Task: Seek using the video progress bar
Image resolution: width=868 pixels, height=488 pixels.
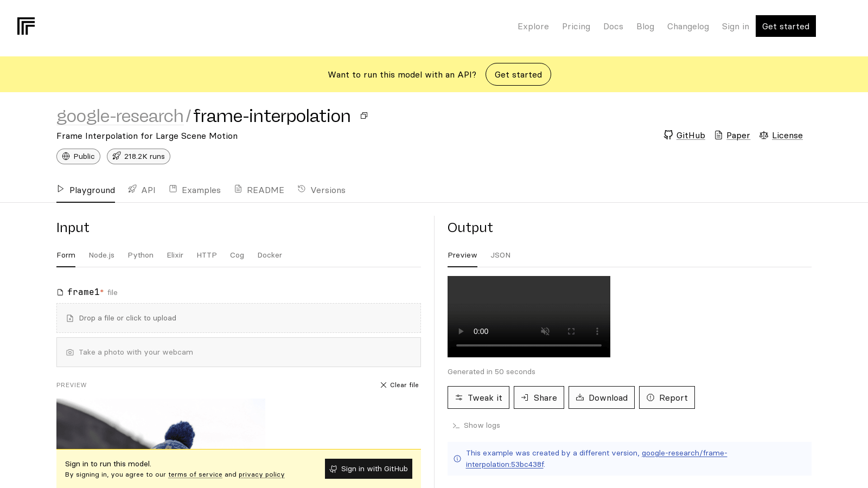Action: pos(529,345)
